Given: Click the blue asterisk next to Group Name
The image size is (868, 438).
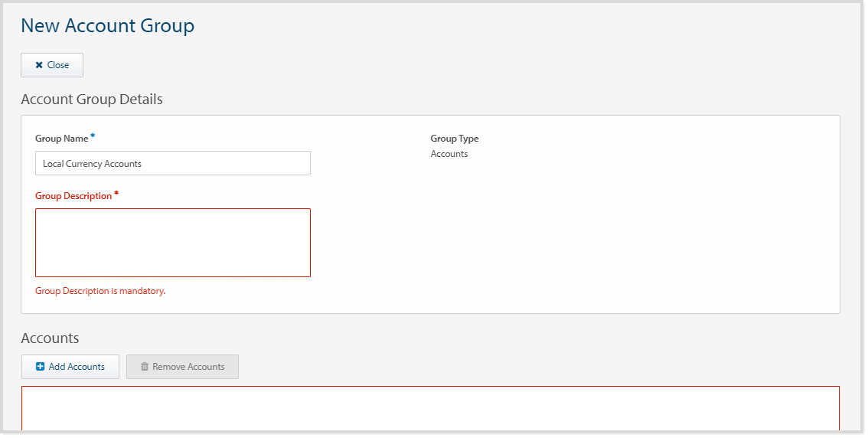Looking at the screenshot, I should click(x=93, y=136).
